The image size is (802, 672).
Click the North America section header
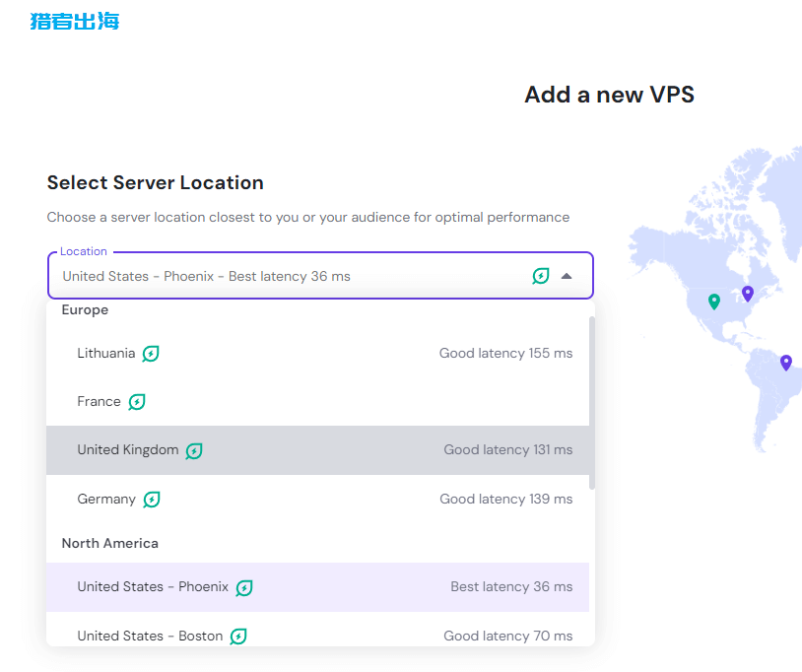click(x=109, y=543)
